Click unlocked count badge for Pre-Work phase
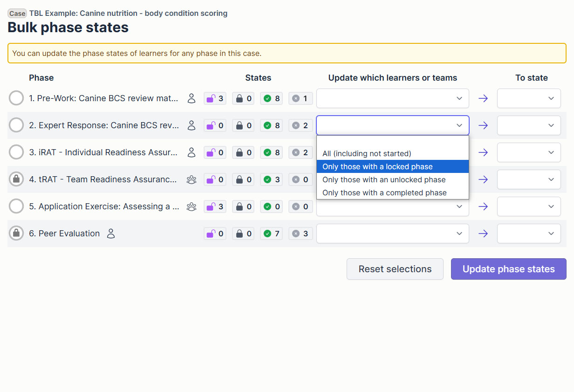 (x=215, y=98)
